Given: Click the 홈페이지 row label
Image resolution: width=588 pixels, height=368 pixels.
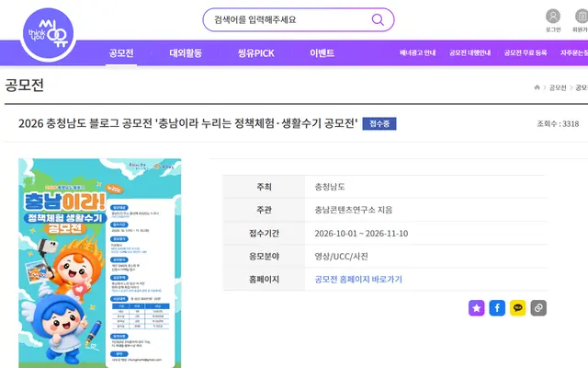Looking at the screenshot, I should [264, 280].
